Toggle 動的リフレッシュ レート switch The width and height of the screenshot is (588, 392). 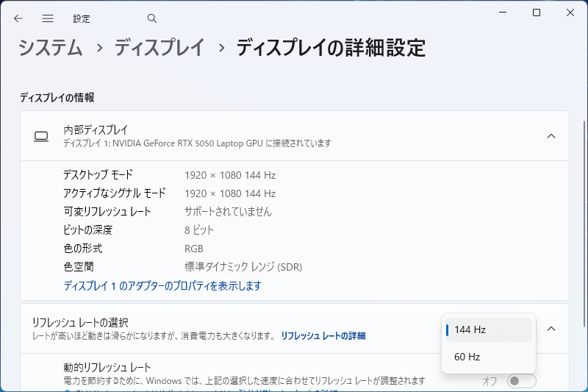pyautogui.click(x=521, y=381)
